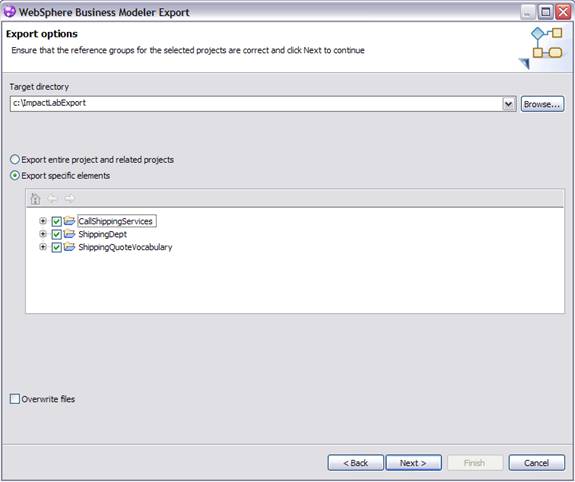Screen dimensions: 575x482
Task: Click the ShippingDept folder icon
Action: (69, 234)
